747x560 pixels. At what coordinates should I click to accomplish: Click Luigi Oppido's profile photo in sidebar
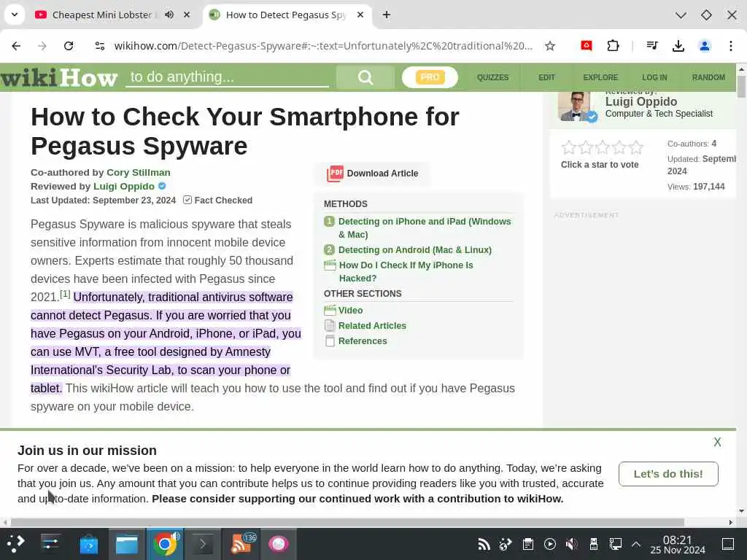pyautogui.click(x=575, y=106)
